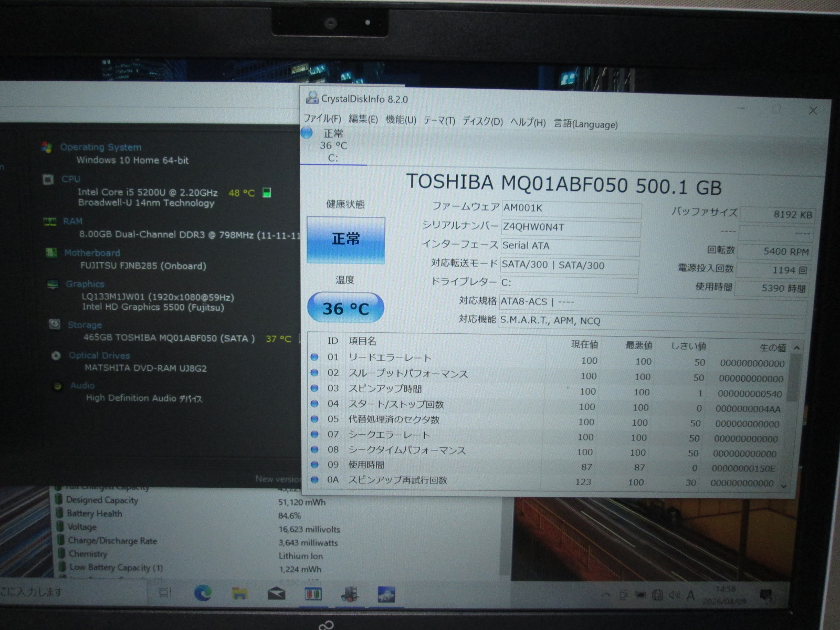Screen dimensions: 840x630
Task: Expand the hidden system tray icons
Action: (x=605, y=595)
